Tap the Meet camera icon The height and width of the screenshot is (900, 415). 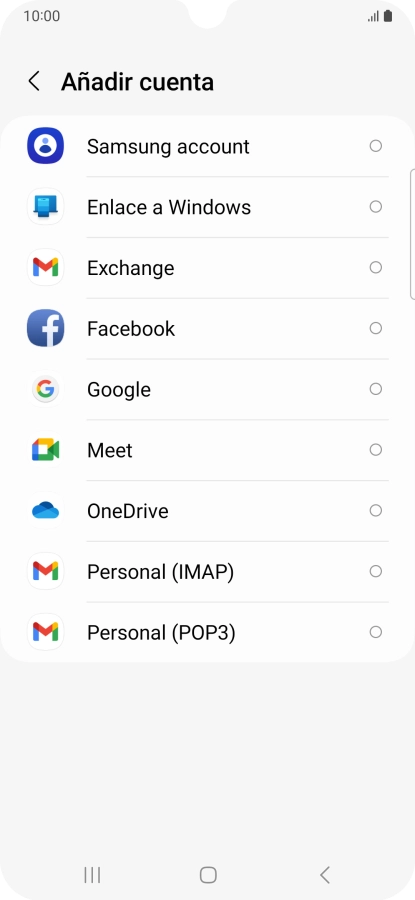[45, 450]
